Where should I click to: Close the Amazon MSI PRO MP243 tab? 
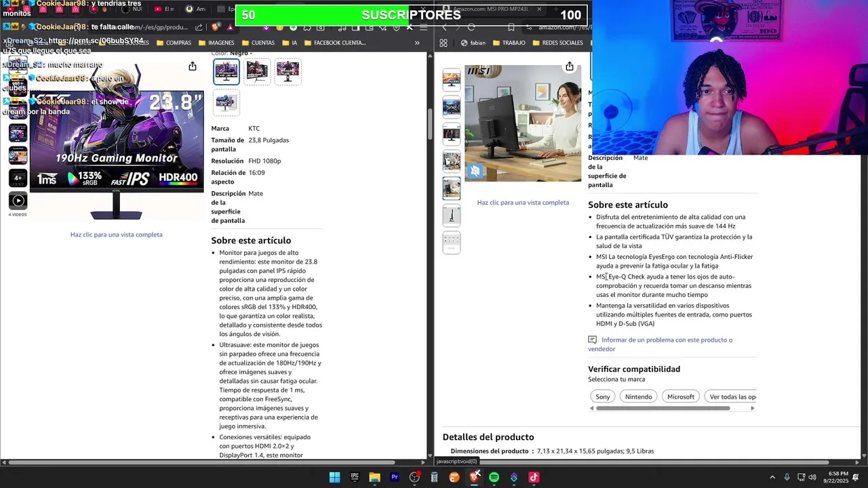tap(539, 9)
